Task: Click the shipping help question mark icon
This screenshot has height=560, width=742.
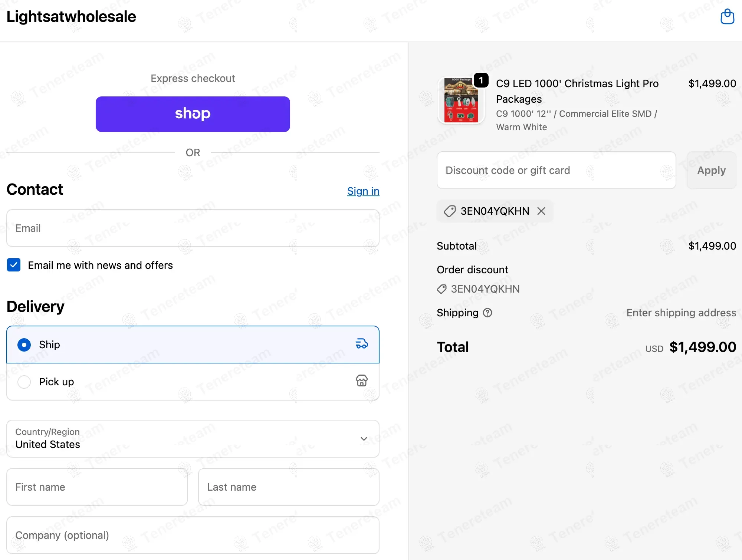Action: coord(487,313)
